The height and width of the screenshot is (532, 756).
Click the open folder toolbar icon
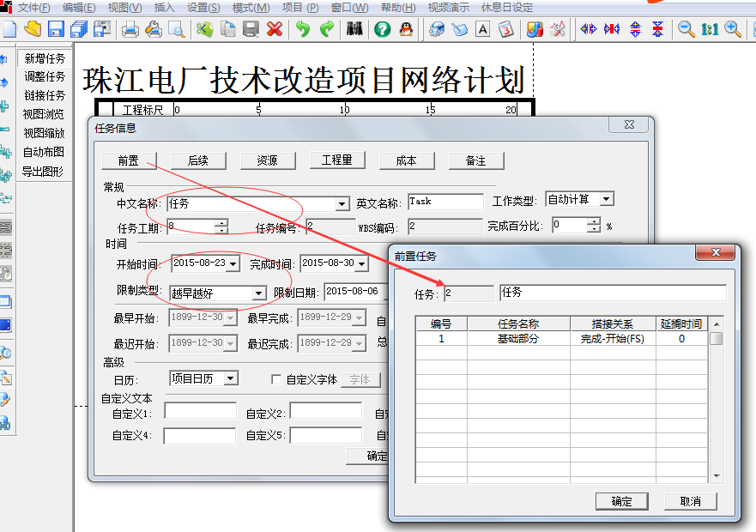click(33, 29)
